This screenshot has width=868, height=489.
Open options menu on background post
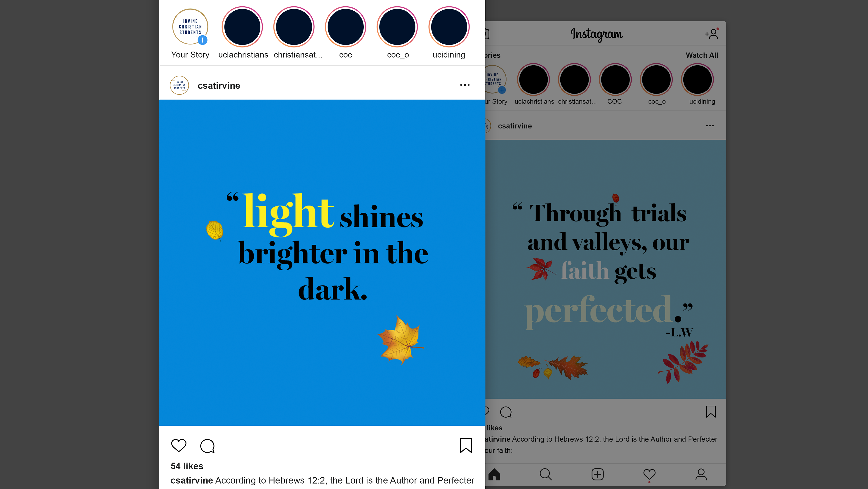click(710, 126)
